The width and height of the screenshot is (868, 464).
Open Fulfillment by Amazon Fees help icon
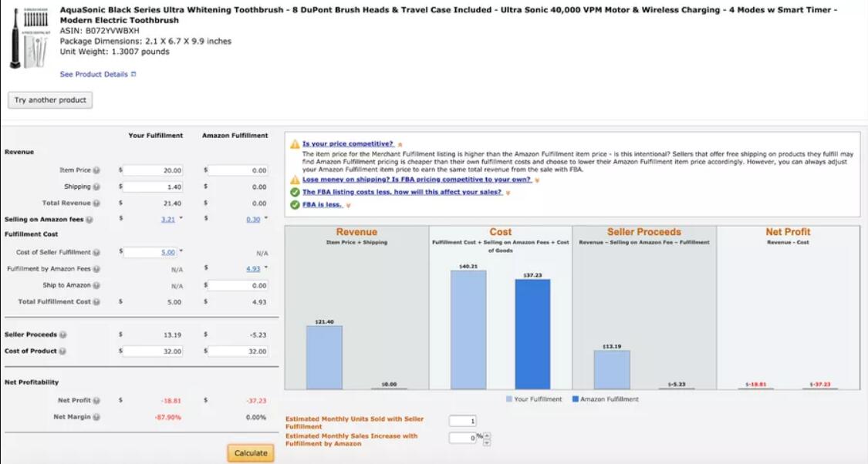click(97, 269)
